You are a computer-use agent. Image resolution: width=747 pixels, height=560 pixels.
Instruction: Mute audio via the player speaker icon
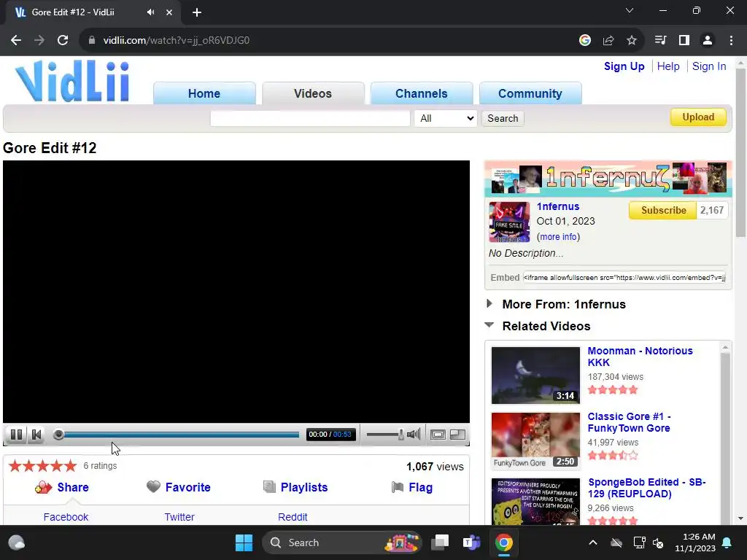(414, 434)
